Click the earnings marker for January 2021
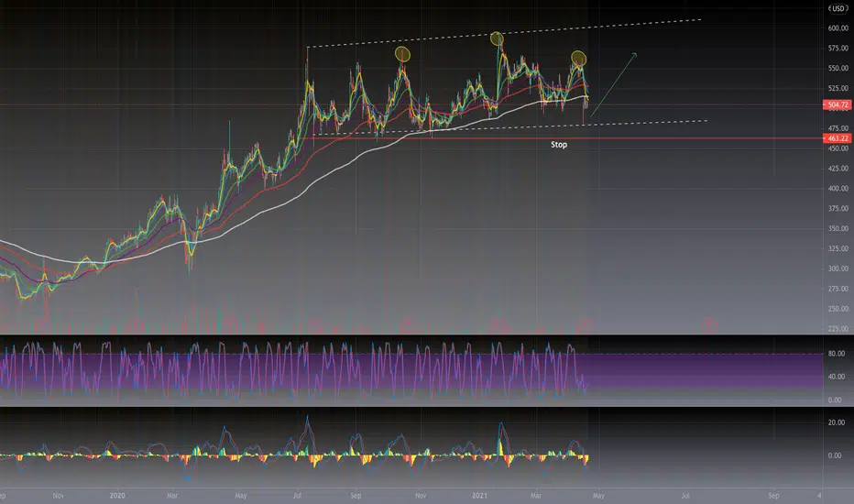This screenshot has height=504, width=854. 497,325
